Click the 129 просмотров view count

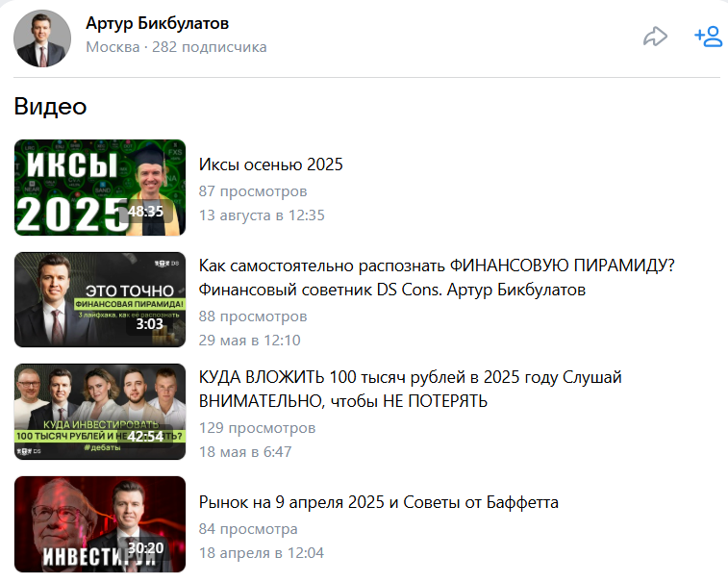click(x=257, y=428)
